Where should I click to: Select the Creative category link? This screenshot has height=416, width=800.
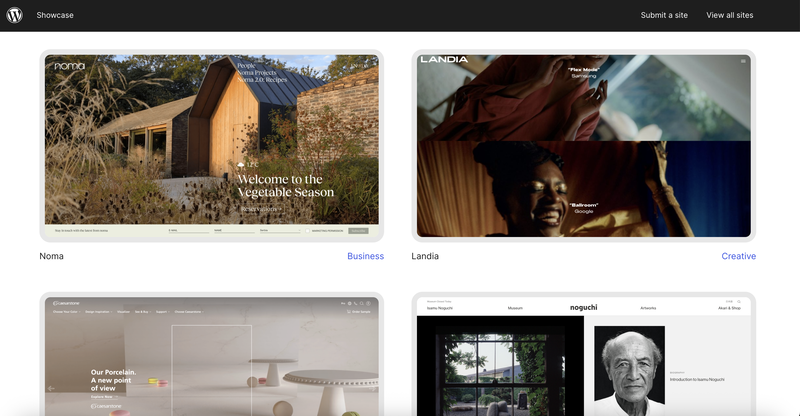point(738,256)
